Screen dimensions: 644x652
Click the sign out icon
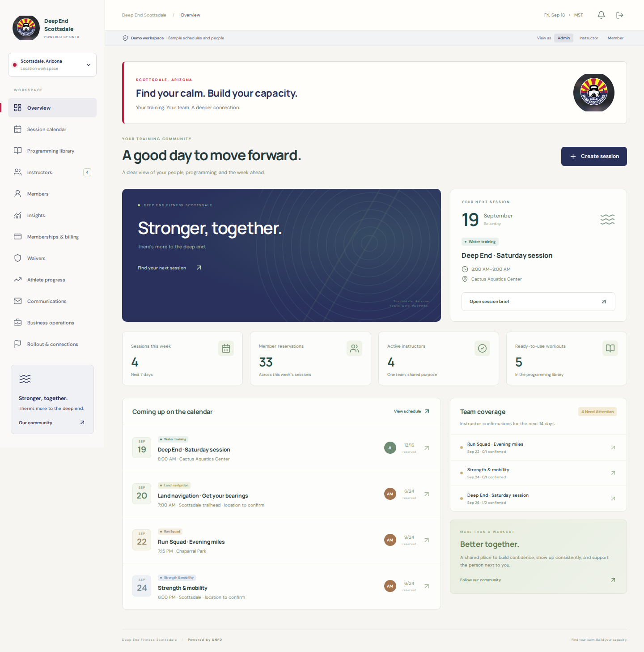click(x=620, y=15)
